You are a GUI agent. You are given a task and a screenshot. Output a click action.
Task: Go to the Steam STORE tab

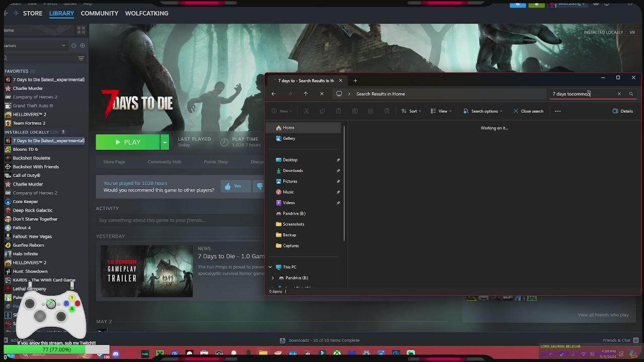click(33, 13)
